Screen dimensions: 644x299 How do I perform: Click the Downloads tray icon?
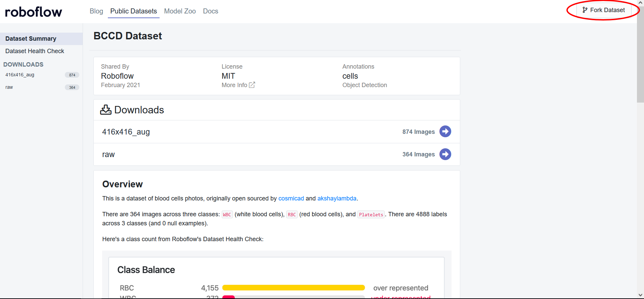point(106,110)
